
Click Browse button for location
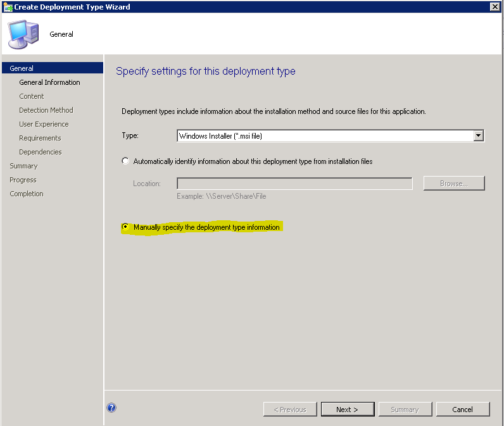[x=454, y=183]
